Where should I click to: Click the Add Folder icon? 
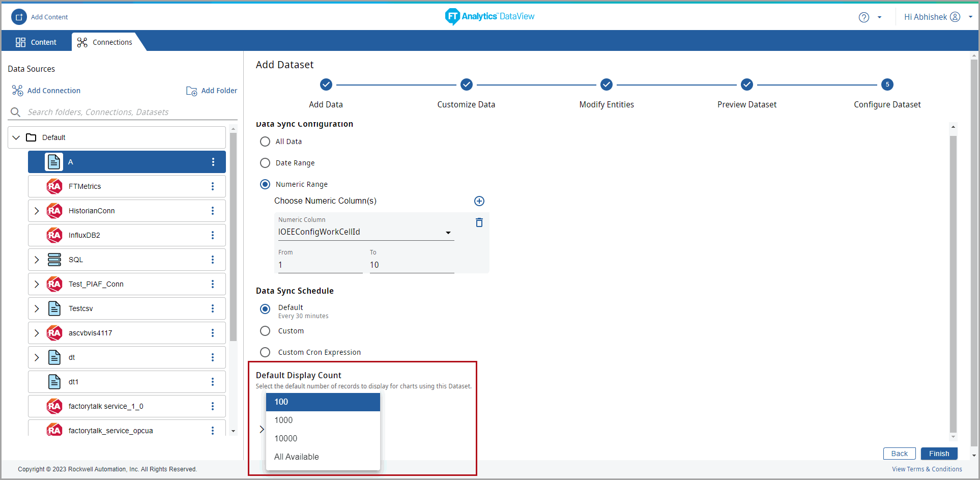point(191,91)
